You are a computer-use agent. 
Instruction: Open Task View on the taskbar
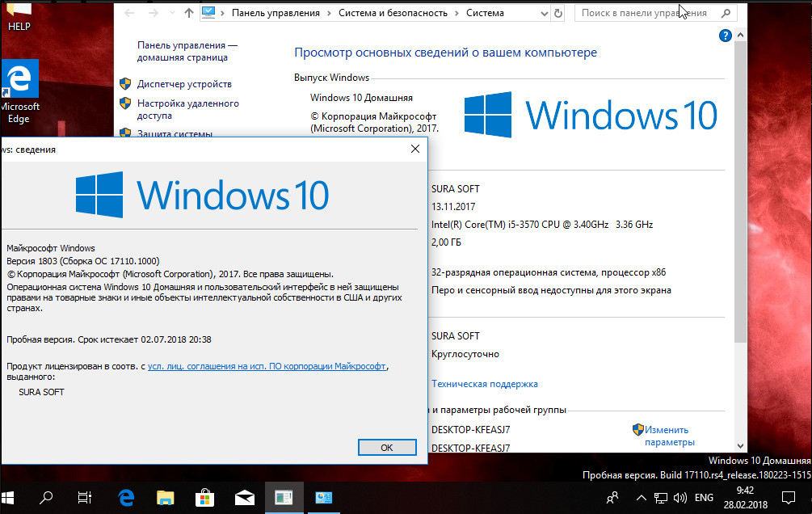[84, 498]
